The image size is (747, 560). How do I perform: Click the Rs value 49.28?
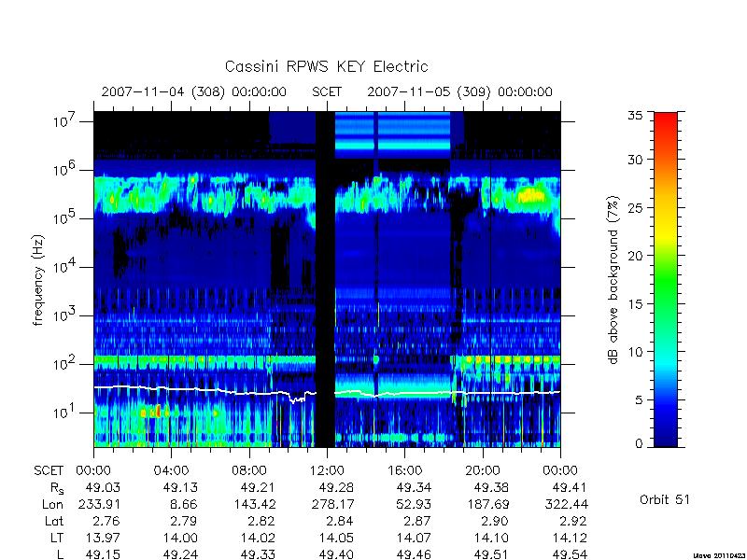coord(336,487)
